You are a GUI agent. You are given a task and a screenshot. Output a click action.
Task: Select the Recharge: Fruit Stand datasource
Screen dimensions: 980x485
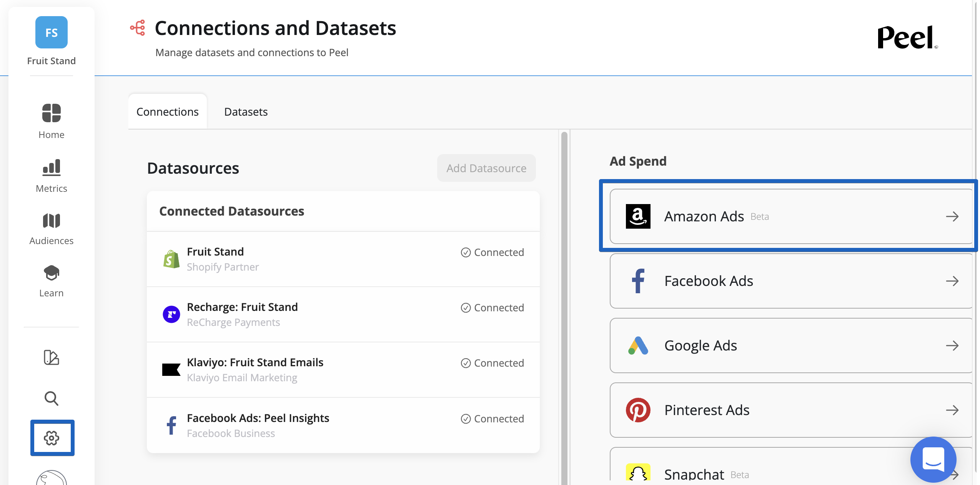click(x=343, y=314)
